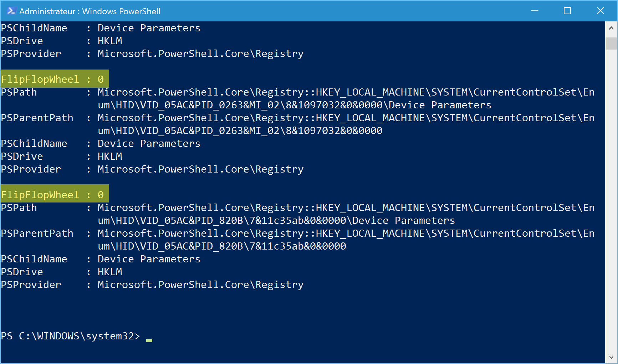Click the first highlighted FlipFlopWheel line

tap(55, 79)
